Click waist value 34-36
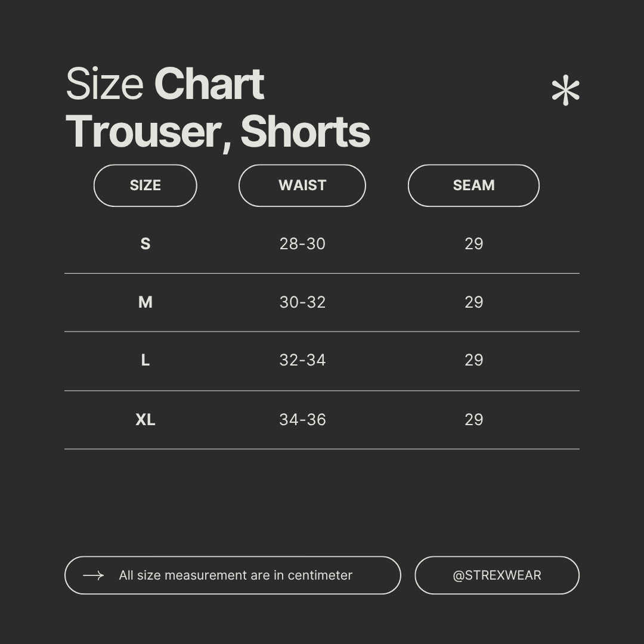Screen dimensions: 644x644 [x=302, y=419]
